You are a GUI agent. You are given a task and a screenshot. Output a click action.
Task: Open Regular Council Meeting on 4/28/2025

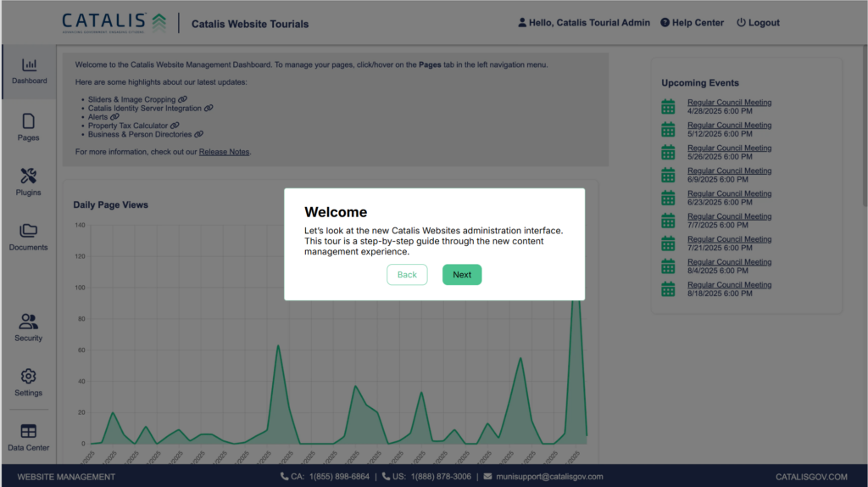point(730,103)
